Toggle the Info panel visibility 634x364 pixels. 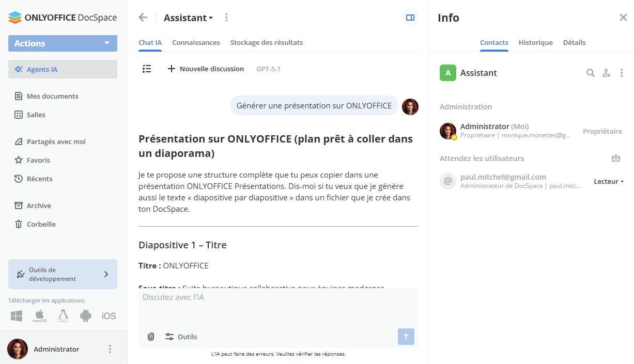(x=410, y=18)
